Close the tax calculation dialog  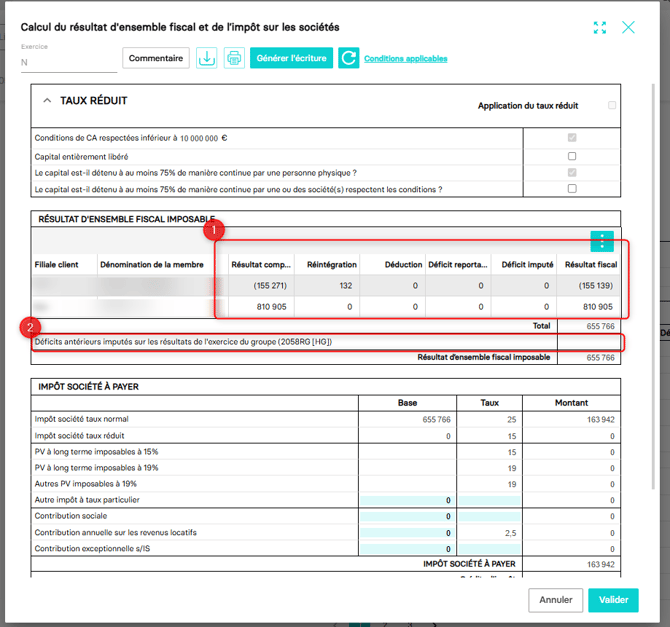[628, 28]
